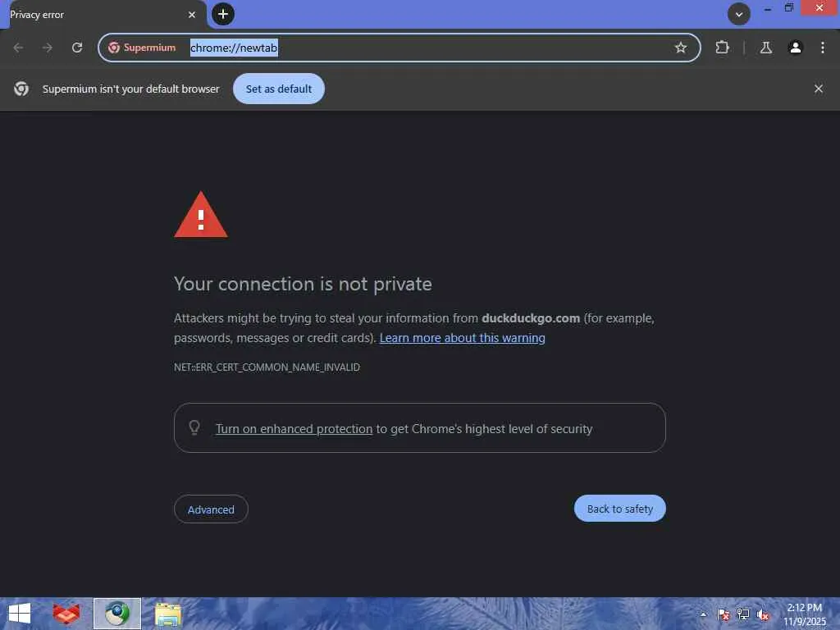840x630 pixels.
Task: Open Learn more about this warning link
Action: pos(463,338)
